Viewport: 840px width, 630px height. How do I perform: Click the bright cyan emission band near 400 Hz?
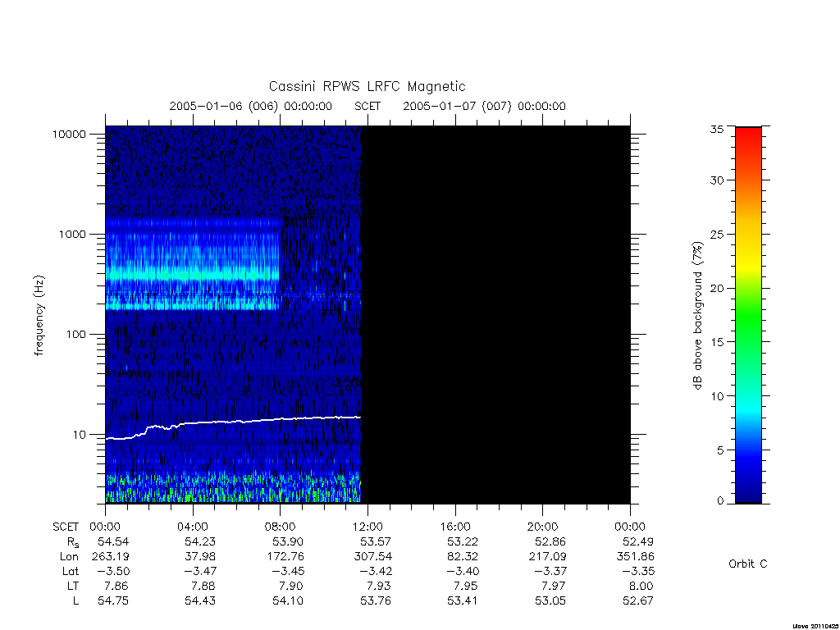tap(192, 274)
